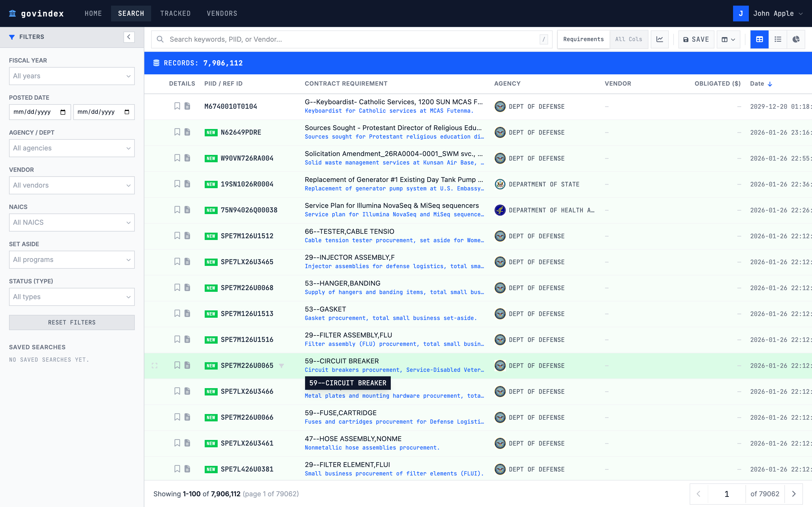Bookmark the M6740010T0104 record
This screenshot has height=507, width=812.
178,106
